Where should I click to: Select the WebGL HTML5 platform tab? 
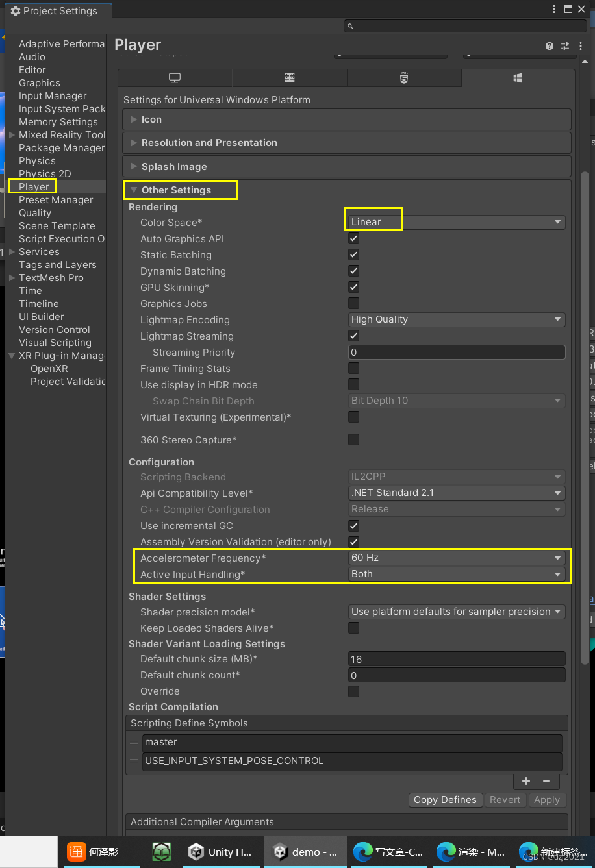pos(404,78)
